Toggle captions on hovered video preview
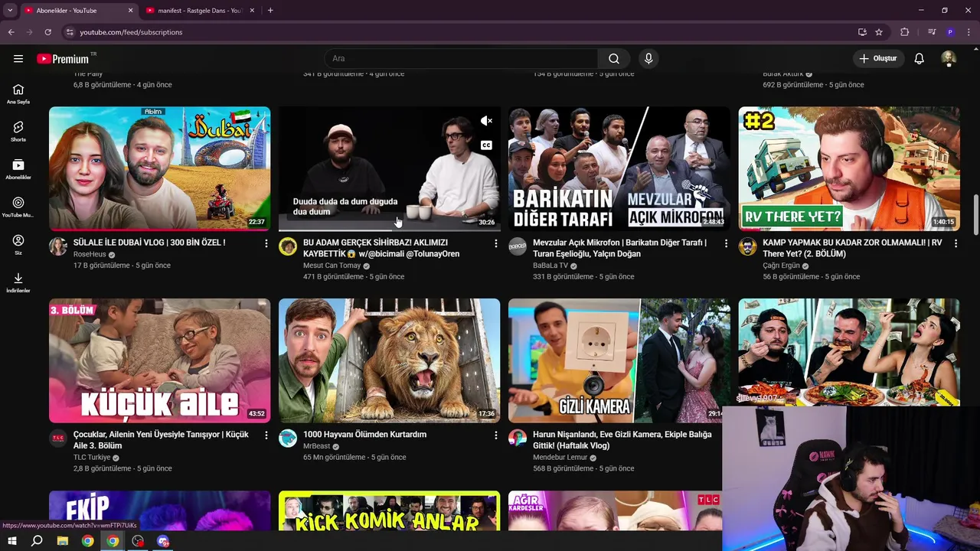Image resolution: width=980 pixels, height=551 pixels. (x=486, y=145)
